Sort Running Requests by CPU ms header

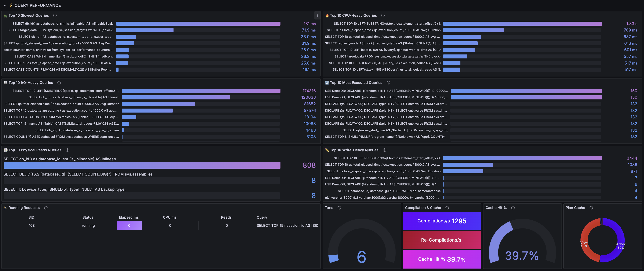click(x=170, y=217)
